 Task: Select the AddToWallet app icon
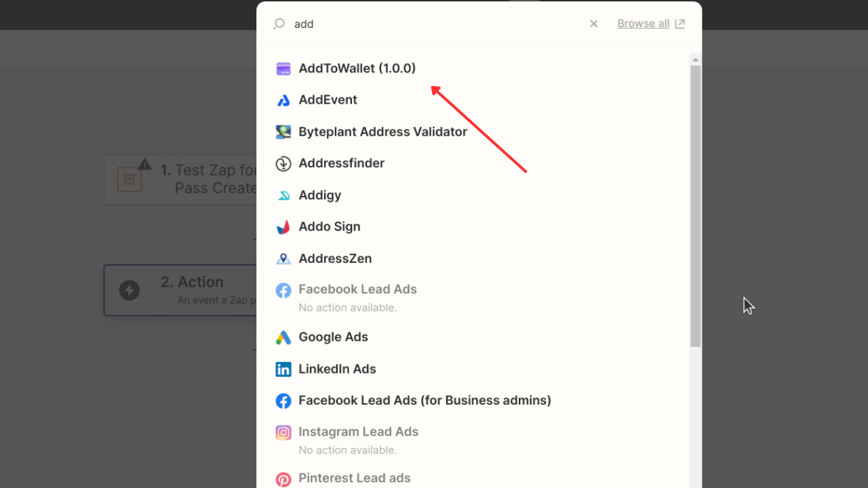tap(283, 68)
